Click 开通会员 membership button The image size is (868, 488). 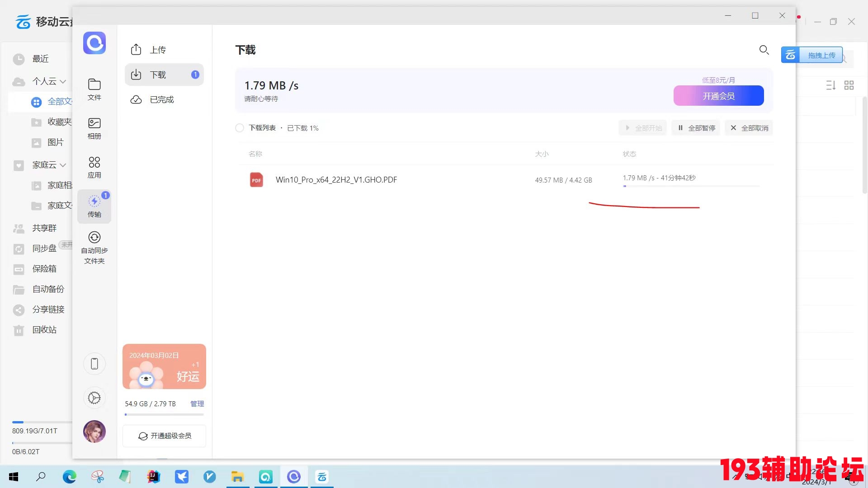pos(718,96)
